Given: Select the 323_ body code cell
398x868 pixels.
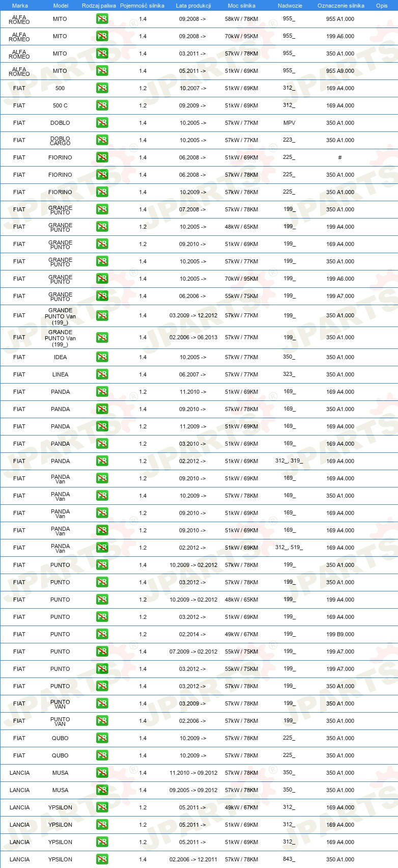Looking at the screenshot, I should 289,374.
